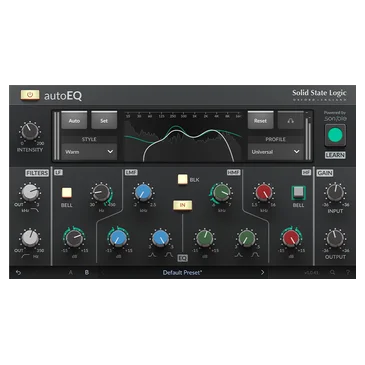Image resolution: width=365 pixels, height=365 pixels.
Task: Go to the previous preset arrow
Action: 103,272
